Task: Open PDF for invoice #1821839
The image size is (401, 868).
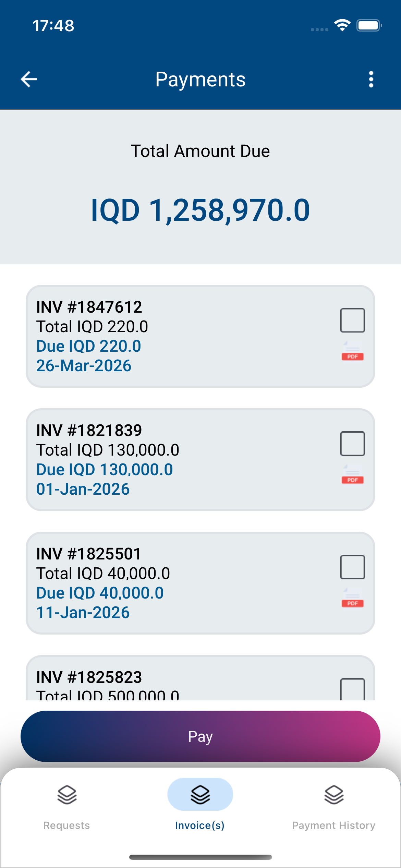Action: (x=352, y=474)
